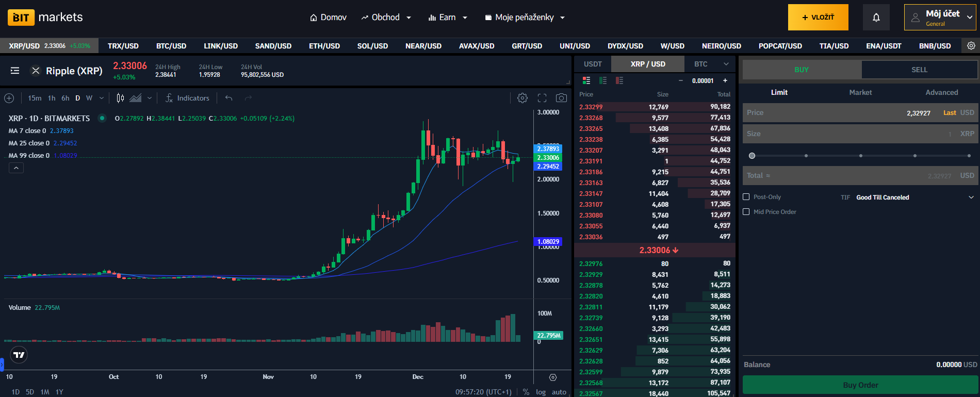Enter fullscreen chart mode
The width and height of the screenshot is (980, 397).
(x=542, y=98)
